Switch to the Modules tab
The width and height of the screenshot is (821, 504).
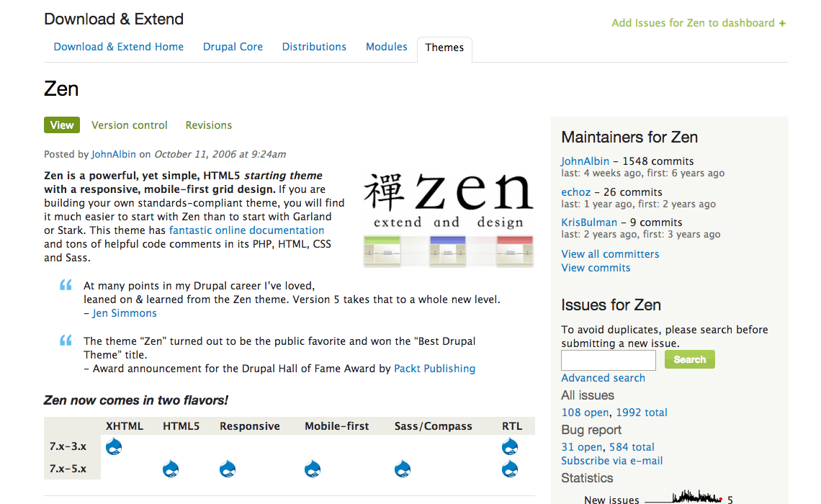coord(387,47)
